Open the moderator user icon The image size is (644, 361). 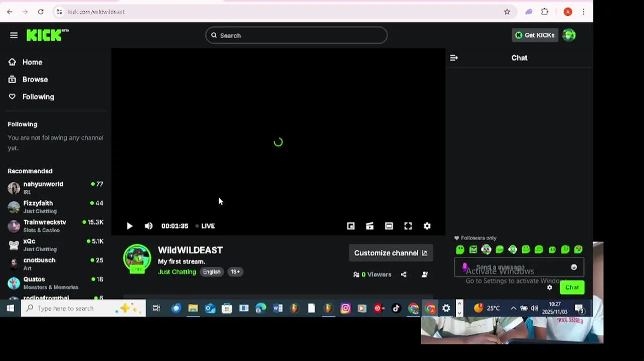point(425,274)
